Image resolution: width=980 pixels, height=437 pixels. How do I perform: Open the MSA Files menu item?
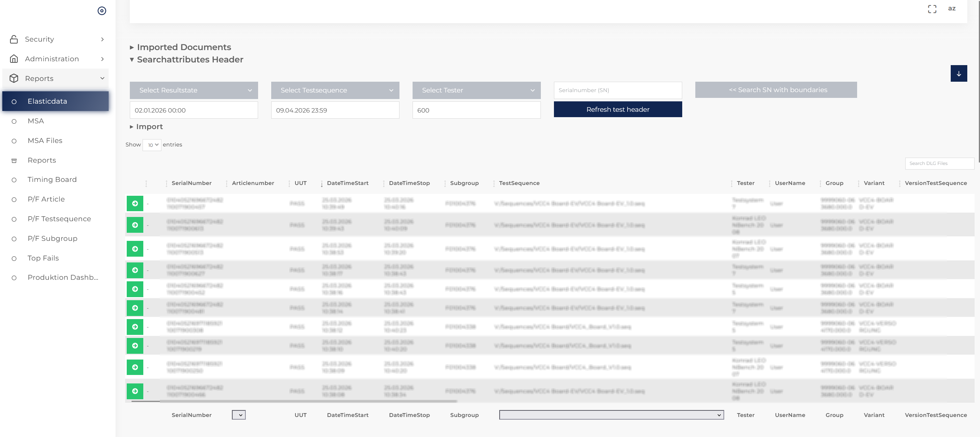click(45, 141)
